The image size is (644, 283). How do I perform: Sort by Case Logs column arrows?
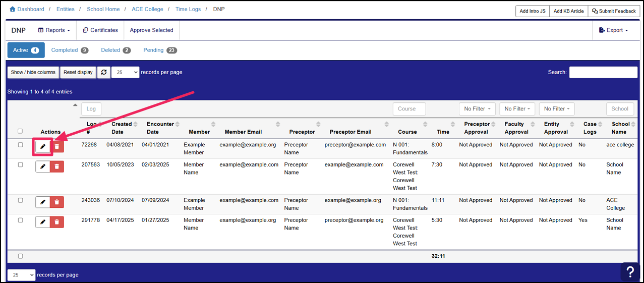click(x=600, y=124)
